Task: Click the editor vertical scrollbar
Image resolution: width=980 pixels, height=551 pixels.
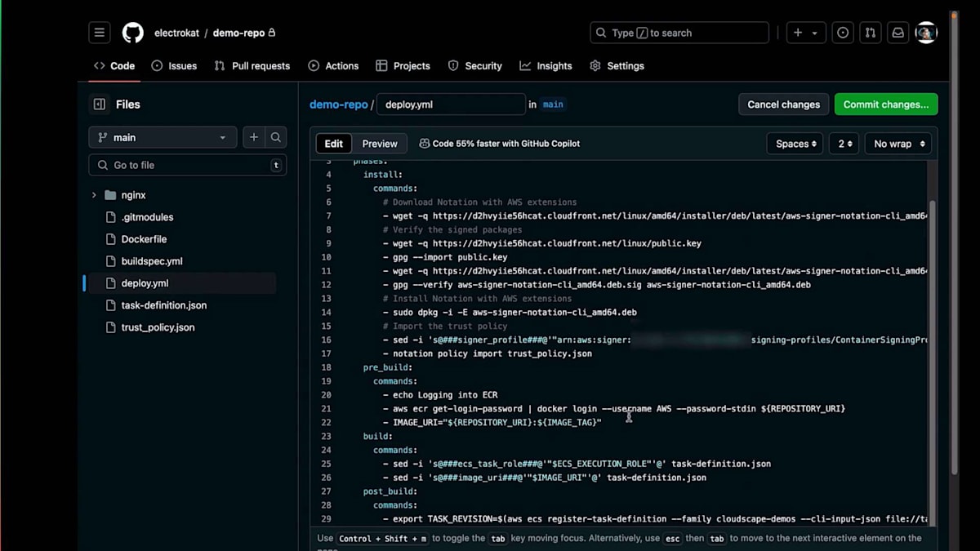Action: 932,363
